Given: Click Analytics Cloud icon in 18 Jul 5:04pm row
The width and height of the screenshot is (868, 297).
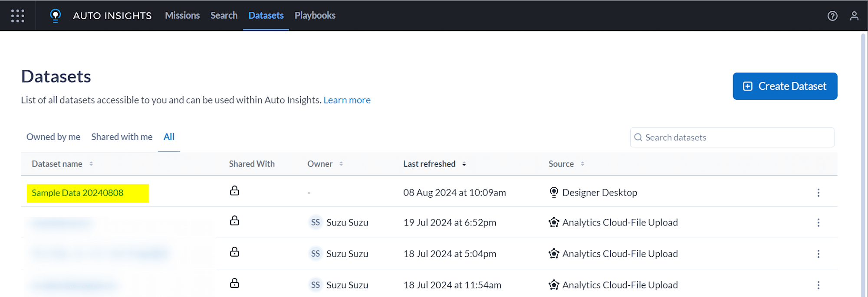Looking at the screenshot, I should (554, 254).
